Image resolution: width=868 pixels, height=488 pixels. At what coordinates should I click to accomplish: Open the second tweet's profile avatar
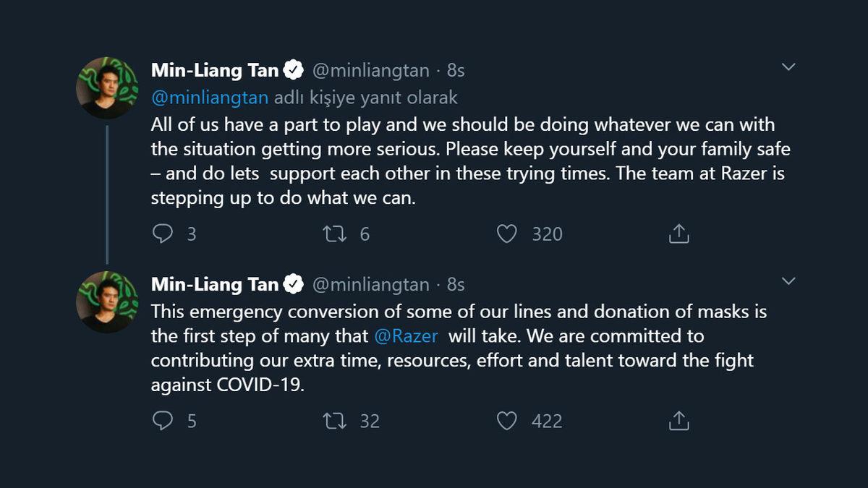coord(107,302)
